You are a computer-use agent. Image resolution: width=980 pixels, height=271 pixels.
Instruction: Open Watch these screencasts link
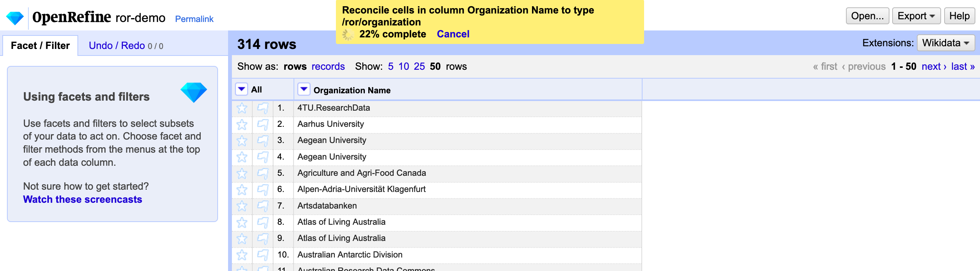point(82,199)
